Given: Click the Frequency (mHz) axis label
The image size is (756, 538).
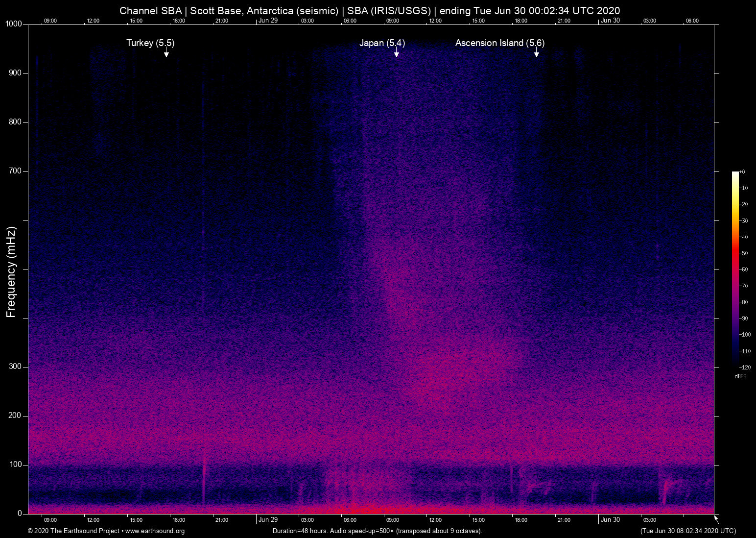Looking at the screenshot, I should pos(11,272).
